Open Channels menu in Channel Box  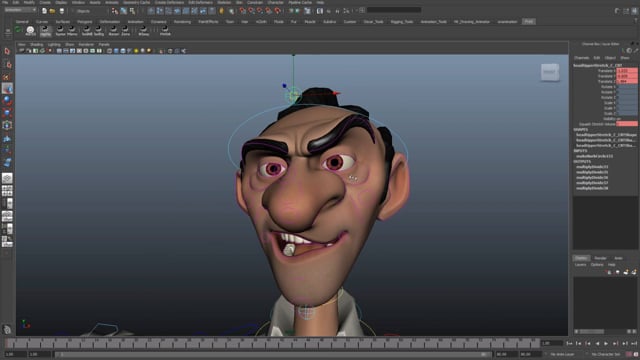581,58
